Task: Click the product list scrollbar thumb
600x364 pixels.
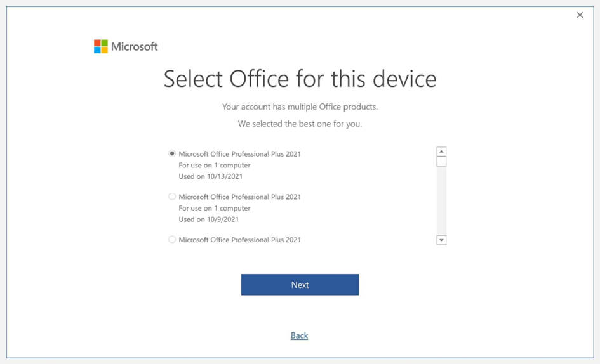Action: (441, 162)
